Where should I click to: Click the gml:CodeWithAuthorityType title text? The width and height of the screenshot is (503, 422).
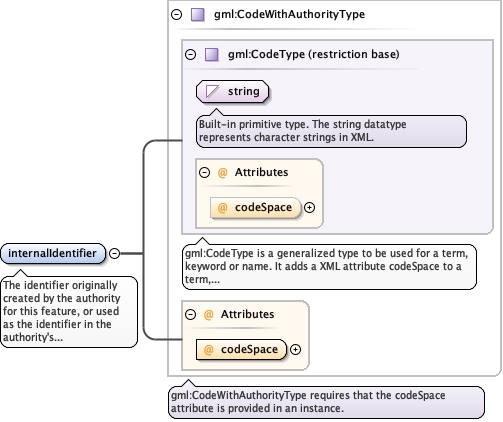click(x=289, y=14)
